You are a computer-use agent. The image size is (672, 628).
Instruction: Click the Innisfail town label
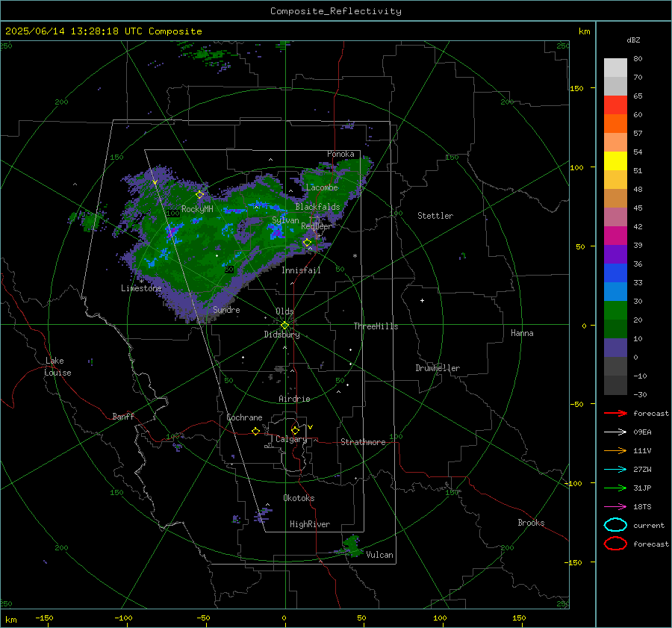[x=301, y=270]
